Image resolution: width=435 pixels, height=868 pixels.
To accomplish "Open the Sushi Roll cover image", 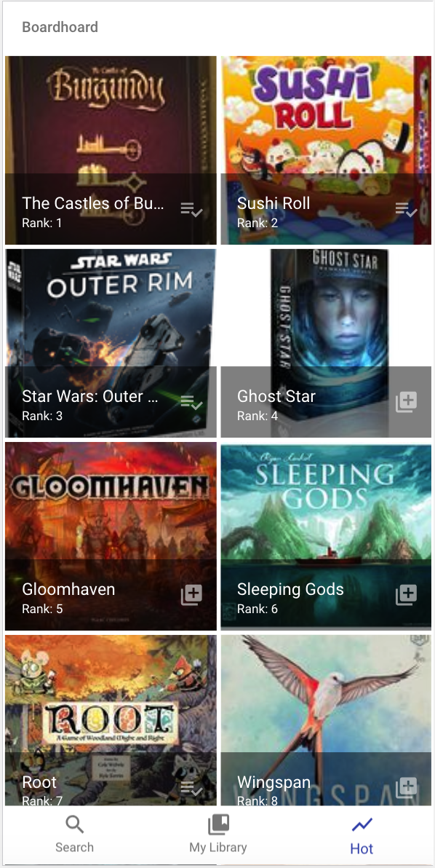I will [x=326, y=150].
